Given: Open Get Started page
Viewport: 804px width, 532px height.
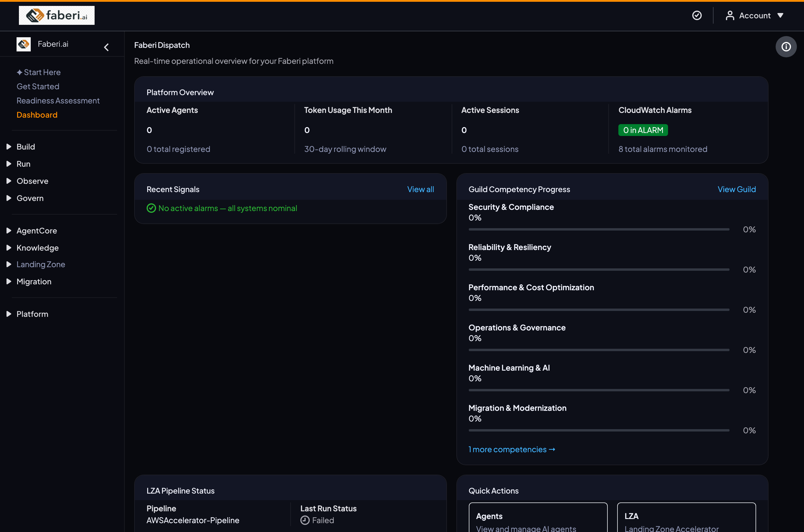Looking at the screenshot, I should point(38,87).
